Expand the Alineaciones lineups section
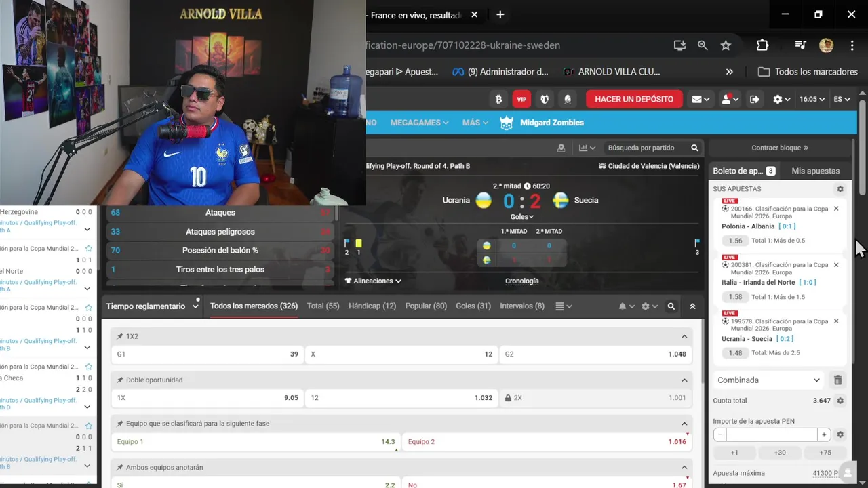This screenshot has width=868, height=488. (x=373, y=281)
